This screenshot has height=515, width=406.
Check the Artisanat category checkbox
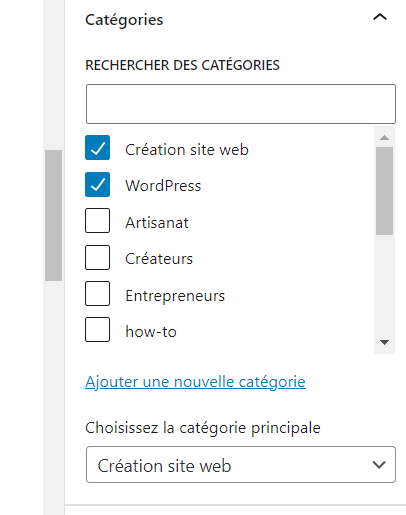click(x=97, y=220)
